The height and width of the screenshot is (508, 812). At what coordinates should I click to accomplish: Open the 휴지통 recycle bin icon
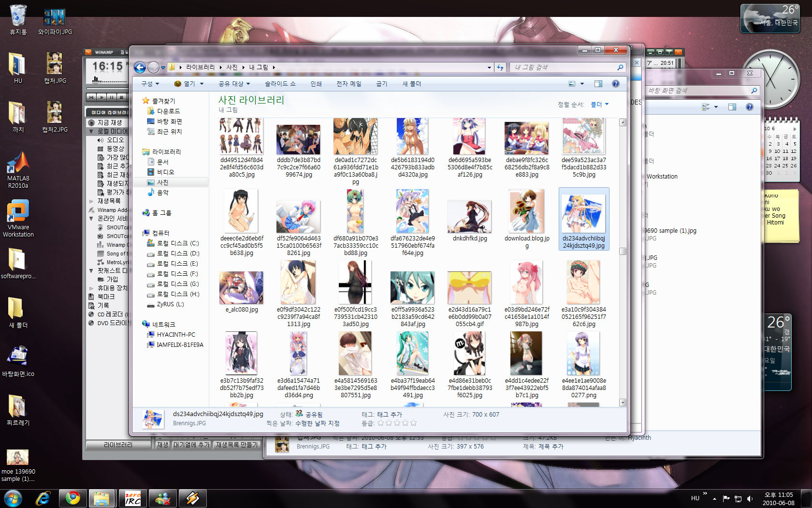click(x=18, y=20)
